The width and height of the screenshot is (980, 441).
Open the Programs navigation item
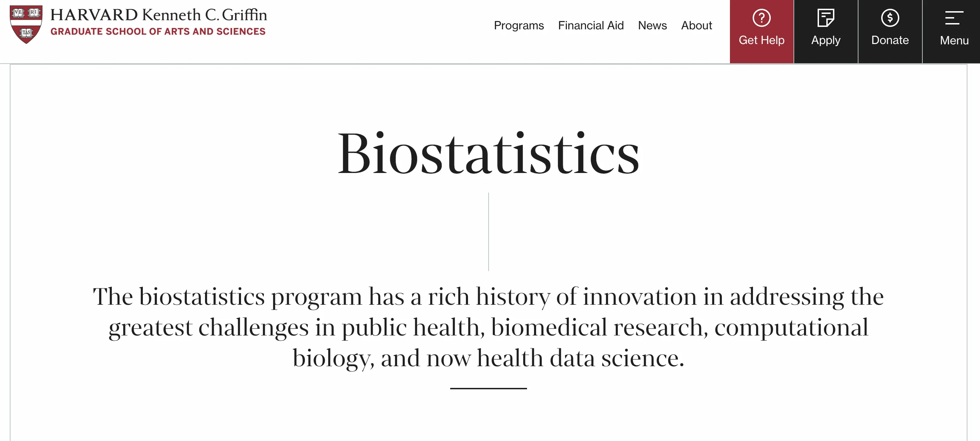click(519, 26)
